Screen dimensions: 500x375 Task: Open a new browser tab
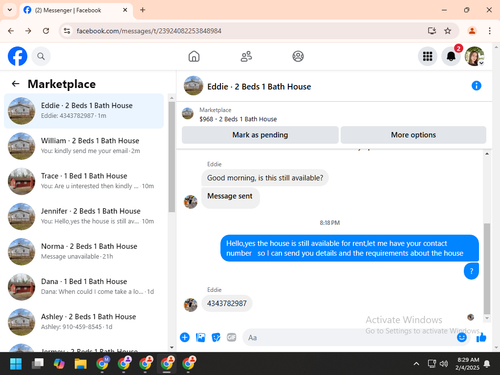[x=143, y=10]
